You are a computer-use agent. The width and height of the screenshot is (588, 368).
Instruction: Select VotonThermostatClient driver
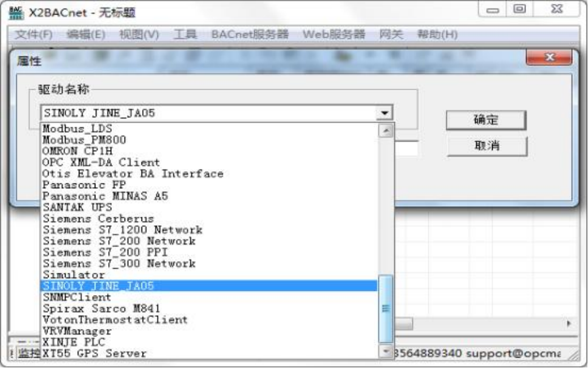pos(209,319)
